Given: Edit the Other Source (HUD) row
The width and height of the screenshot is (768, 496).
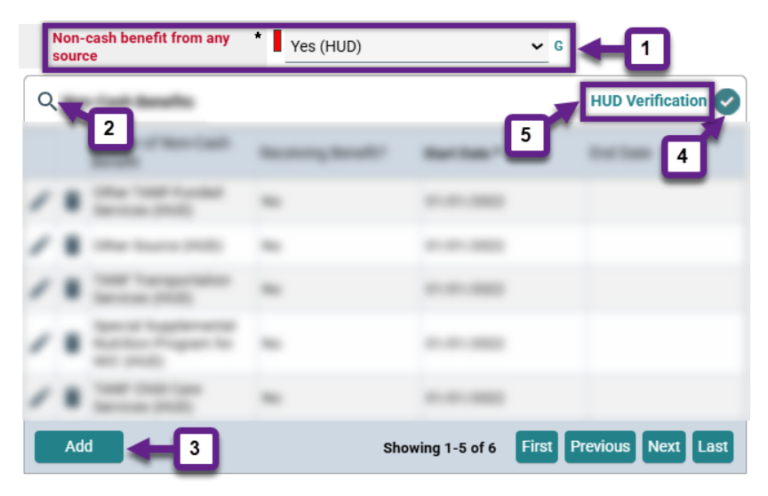Looking at the screenshot, I should tap(39, 245).
